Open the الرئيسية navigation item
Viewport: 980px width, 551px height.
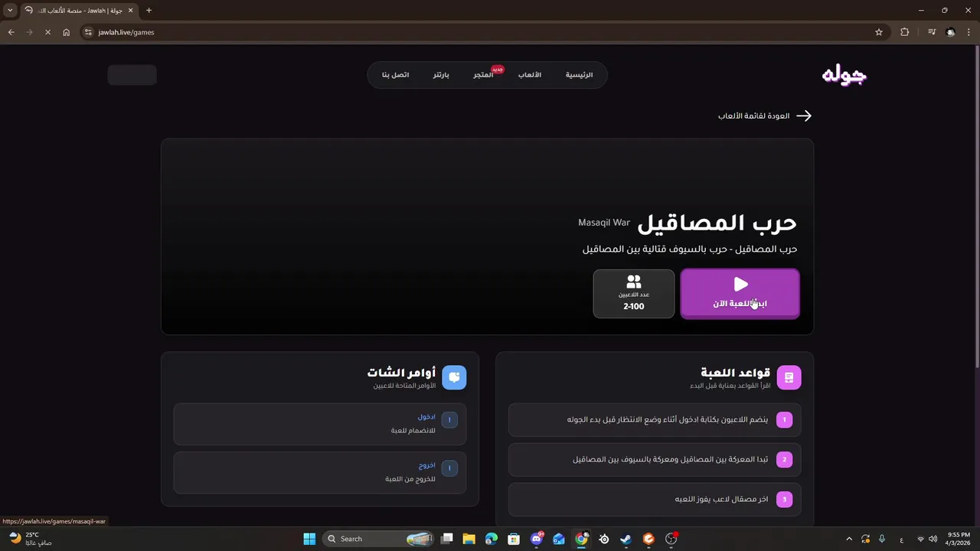580,75
